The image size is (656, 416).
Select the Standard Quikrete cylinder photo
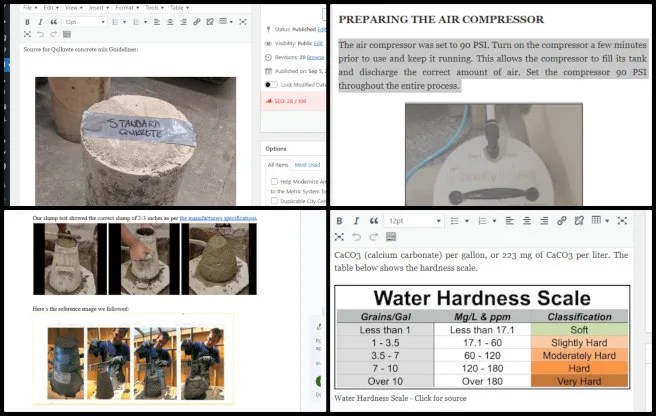[x=136, y=141]
